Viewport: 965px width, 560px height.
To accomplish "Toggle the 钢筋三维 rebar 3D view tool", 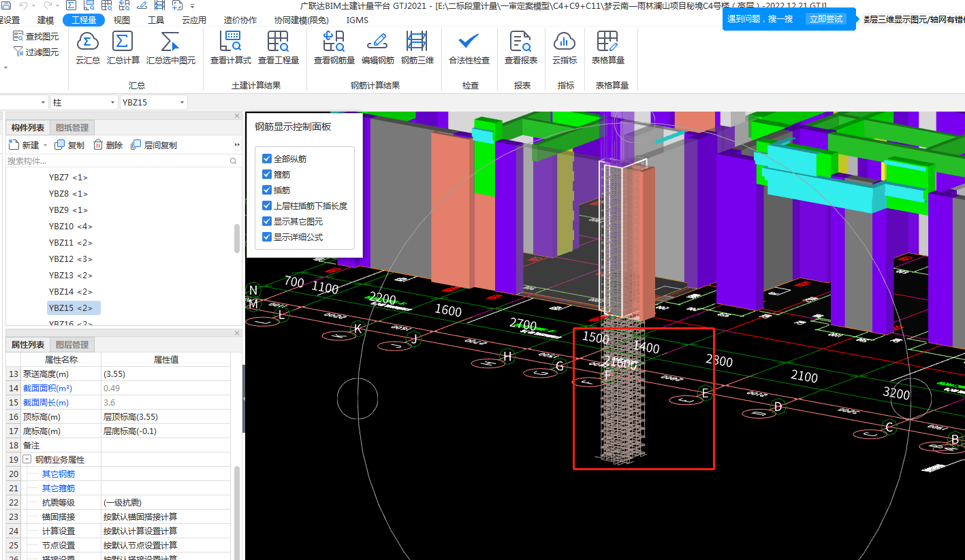I will click(417, 48).
